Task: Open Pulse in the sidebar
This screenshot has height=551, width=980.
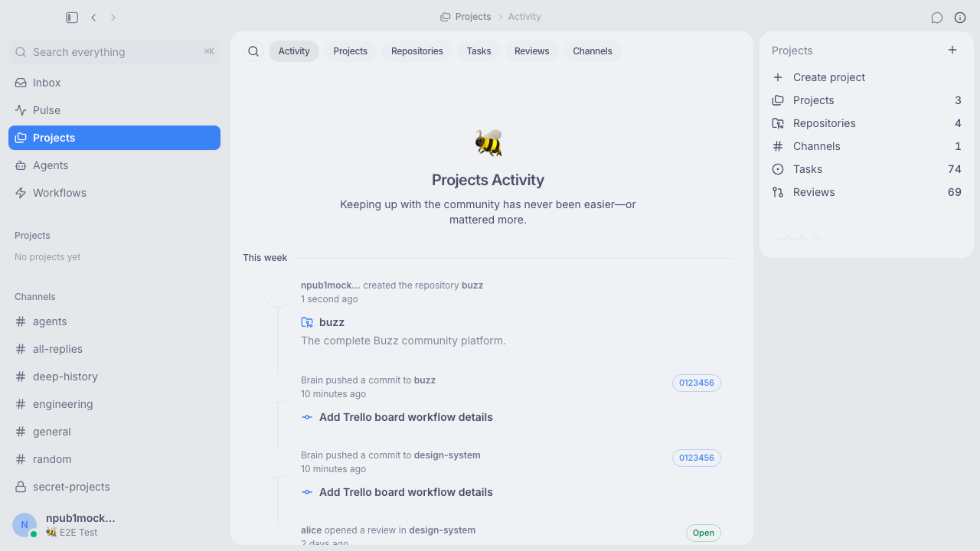Action: coord(114,110)
